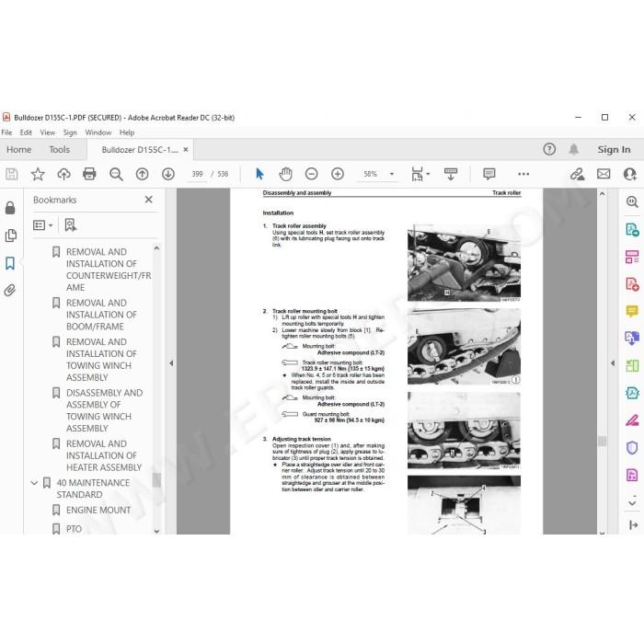644x644 pixels.
Task: Open fit page options tool
Action: tap(420, 174)
